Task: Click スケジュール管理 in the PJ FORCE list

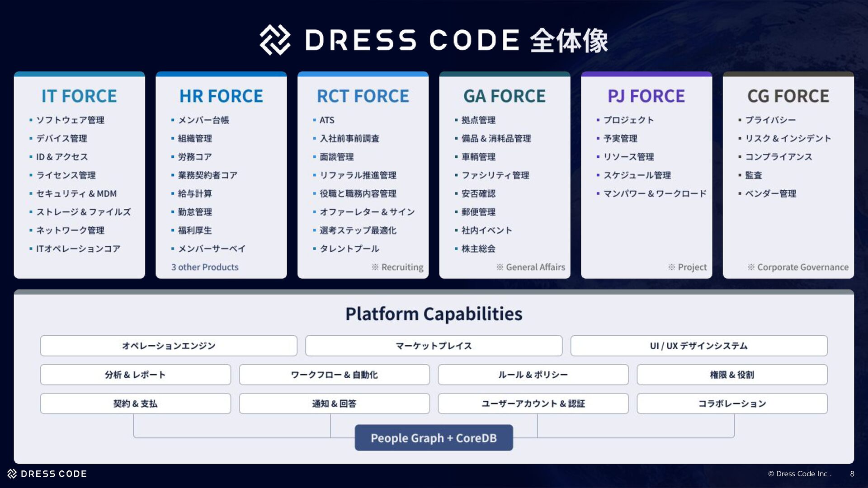Action: [x=637, y=175]
